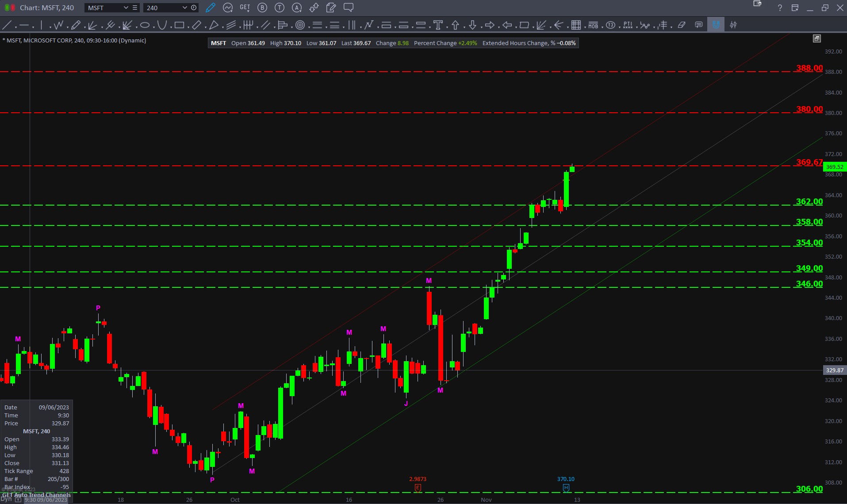Open the chart studies dropdown icon
This screenshot has width=847, height=504.
(x=228, y=8)
